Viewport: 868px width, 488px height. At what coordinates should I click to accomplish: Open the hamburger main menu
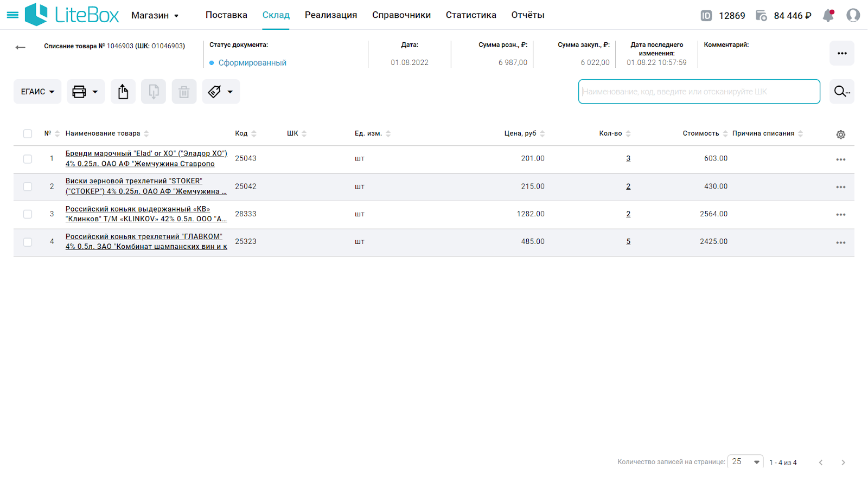(x=12, y=15)
